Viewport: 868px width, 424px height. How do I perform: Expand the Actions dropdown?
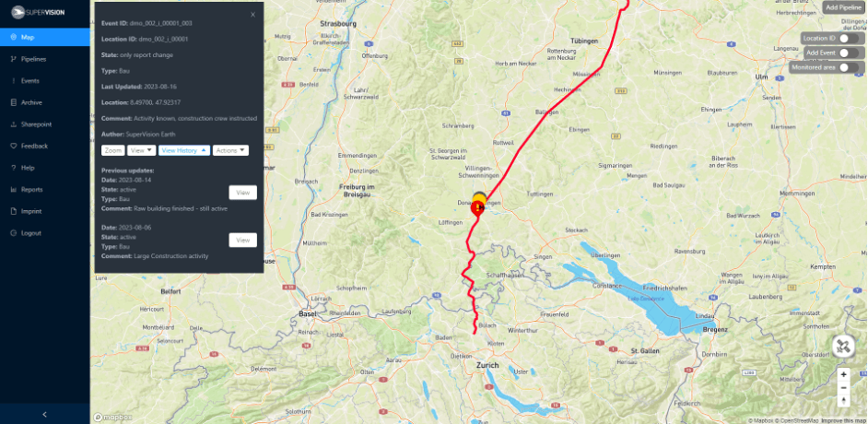231,150
